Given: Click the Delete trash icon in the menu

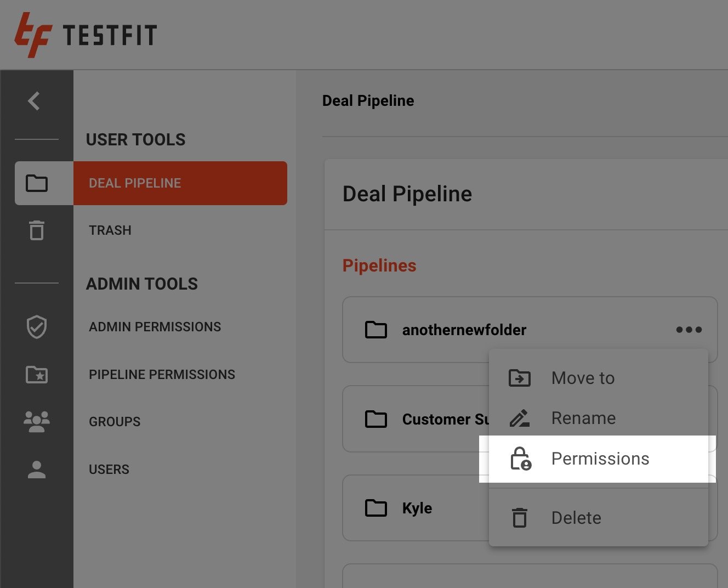Looking at the screenshot, I should click(x=519, y=517).
